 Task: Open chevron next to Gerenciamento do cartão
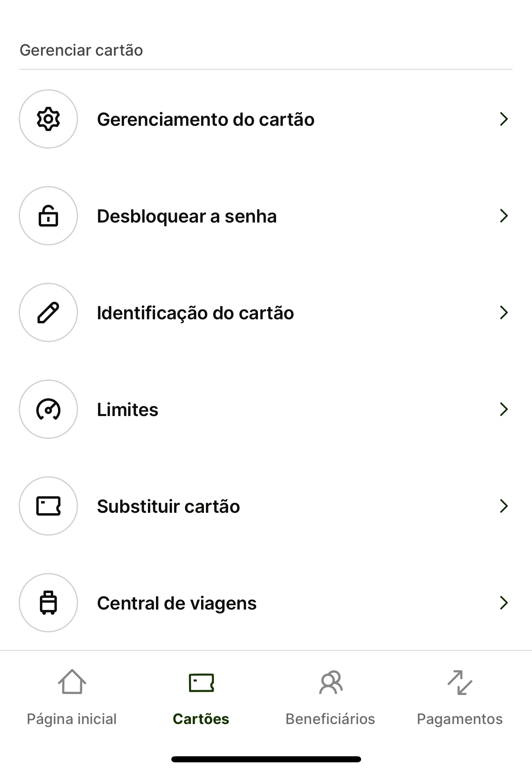(503, 119)
